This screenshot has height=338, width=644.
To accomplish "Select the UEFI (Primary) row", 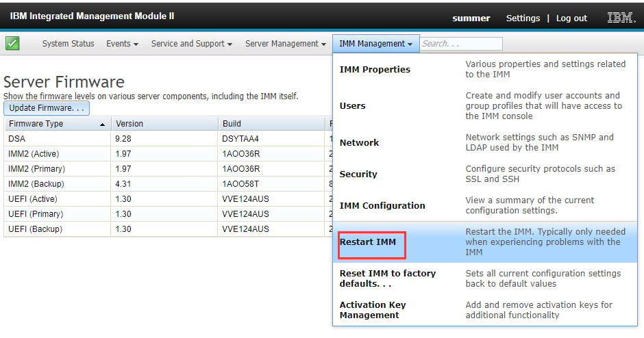I will click(169, 213).
